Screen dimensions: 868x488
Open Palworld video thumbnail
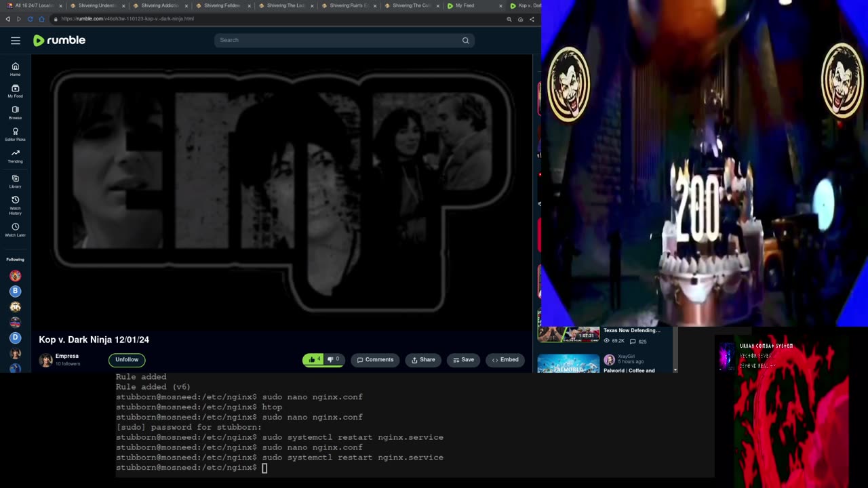tap(569, 363)
